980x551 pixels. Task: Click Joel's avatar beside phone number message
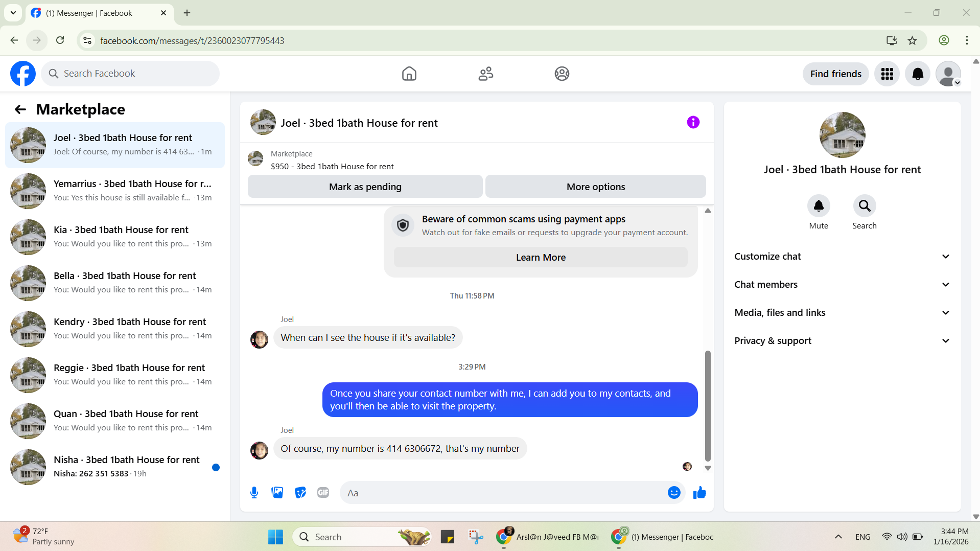tap(259, 450)
